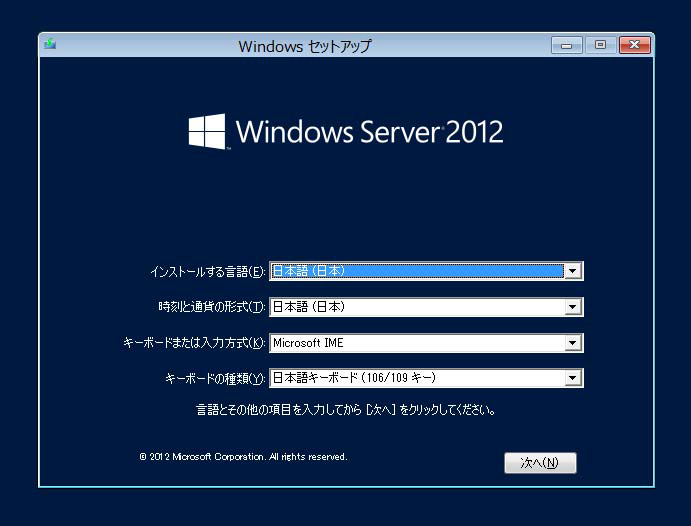691x526 pixels.
Task: Expand the キーボードの種類 dropdown arrow
Action: pyautogui.click(x=572, y=378)
